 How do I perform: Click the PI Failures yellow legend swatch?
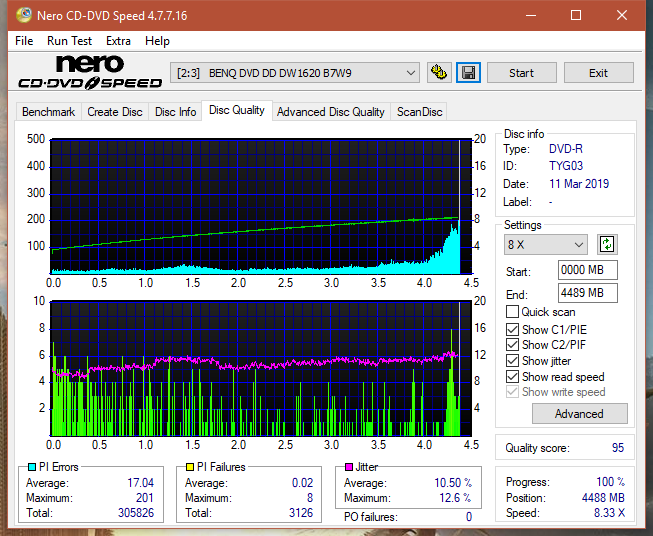click(x=190, y=467)
